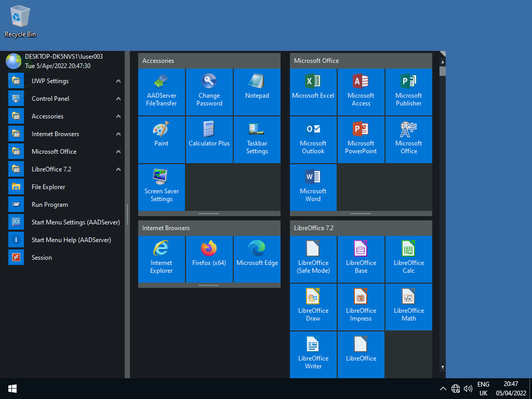
Task: Launch Microsoft PowerPoint
Action: (361, 139)
